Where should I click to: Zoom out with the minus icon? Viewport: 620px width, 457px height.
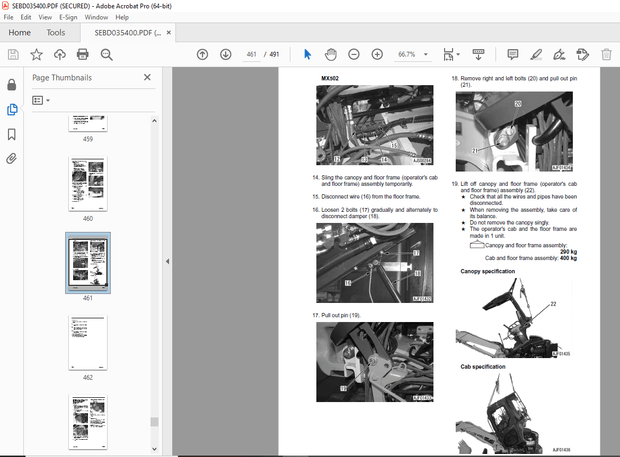354,54
